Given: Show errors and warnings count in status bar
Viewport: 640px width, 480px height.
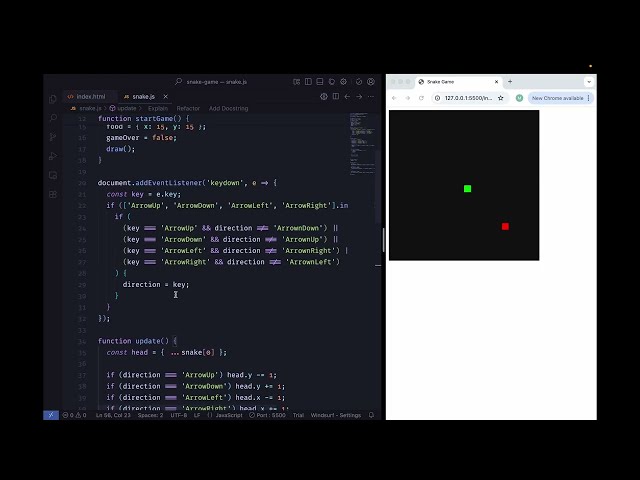Looking at the screenshot, I should pyautogui.click(x=74, y=415).
